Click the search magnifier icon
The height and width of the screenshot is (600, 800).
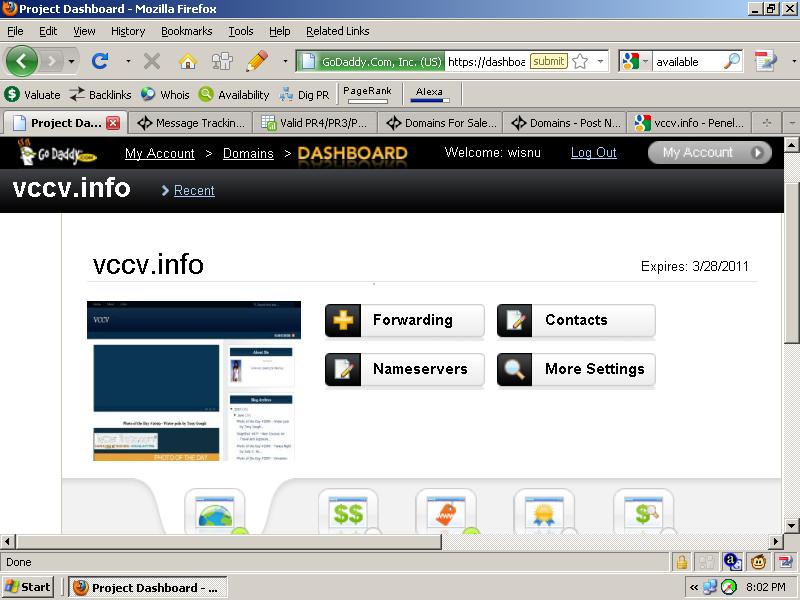coord(732,61)
